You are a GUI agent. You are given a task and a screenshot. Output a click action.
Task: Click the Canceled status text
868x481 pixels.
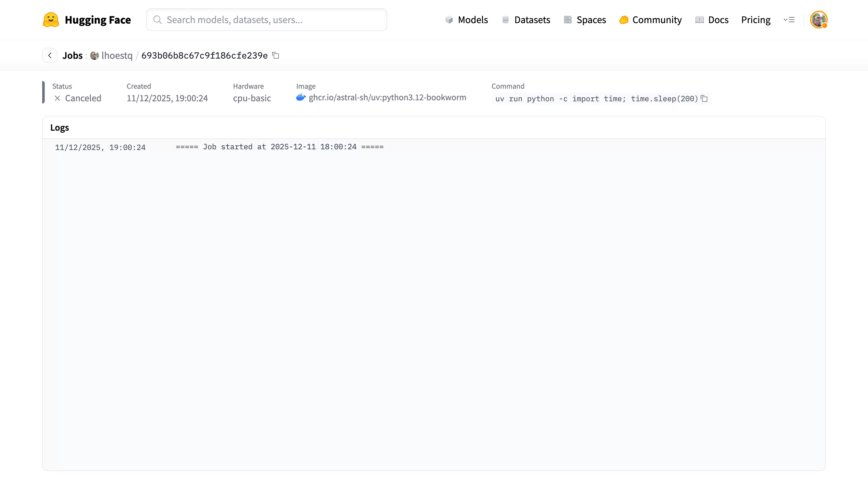click(83, 98)
